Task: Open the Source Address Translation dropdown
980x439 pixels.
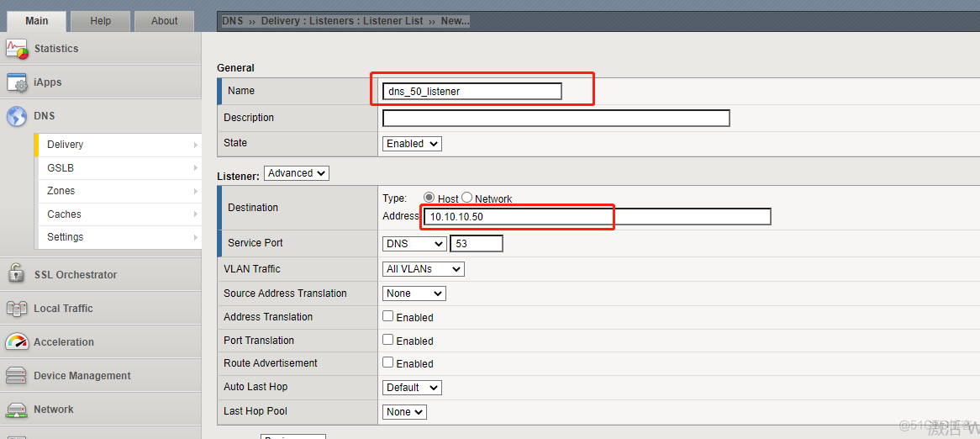Action: 414,294
